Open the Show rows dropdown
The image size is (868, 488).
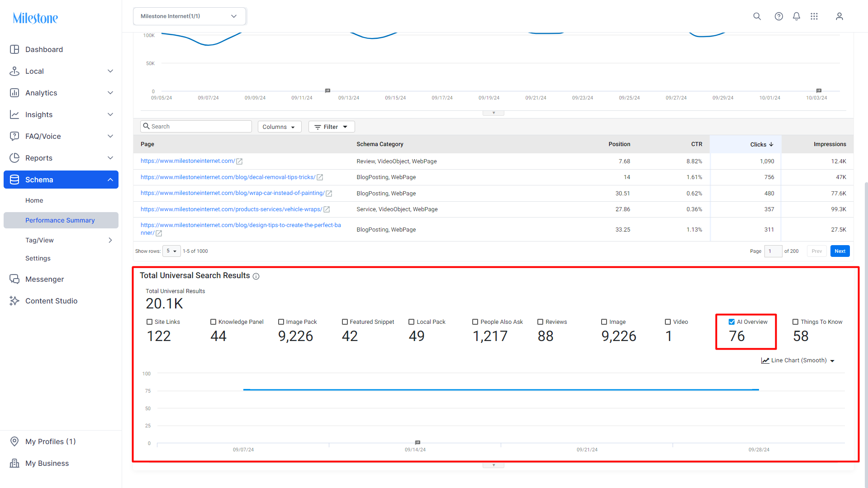click(171, 251)
